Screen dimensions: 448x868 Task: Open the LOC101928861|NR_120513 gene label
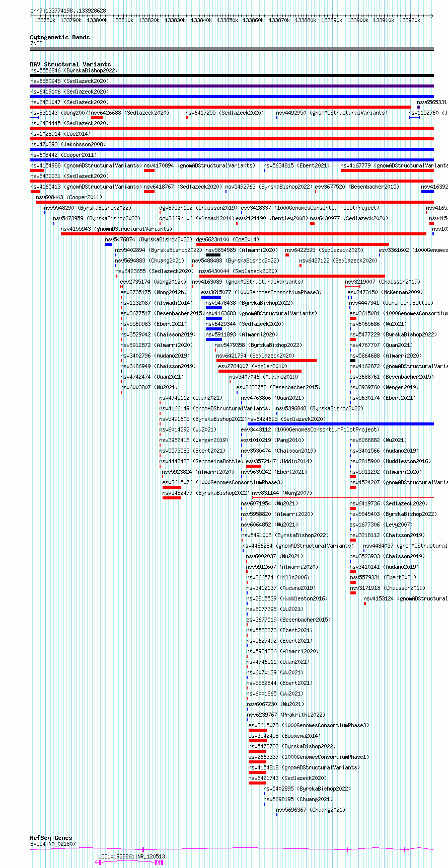[x=131, y=856]
